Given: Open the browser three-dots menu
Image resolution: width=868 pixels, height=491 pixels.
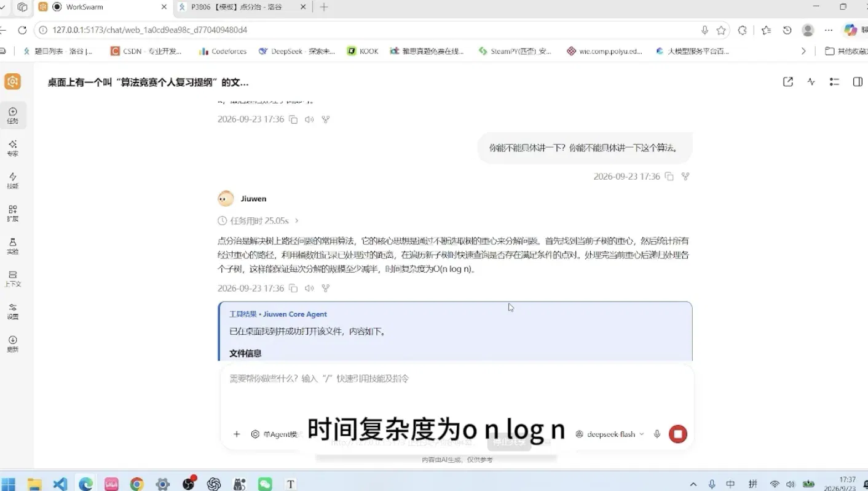Looking at the screenshot, I should tap(829, 30).
